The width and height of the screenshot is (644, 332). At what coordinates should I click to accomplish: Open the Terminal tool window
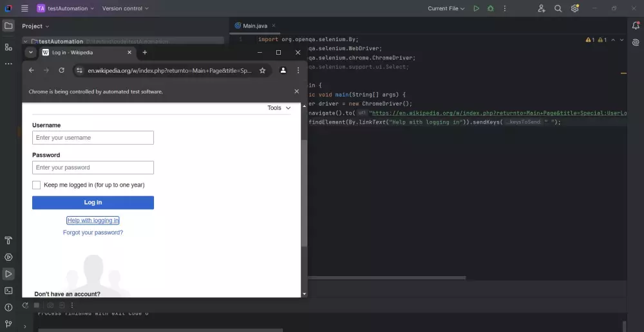[x=8, y=291]
